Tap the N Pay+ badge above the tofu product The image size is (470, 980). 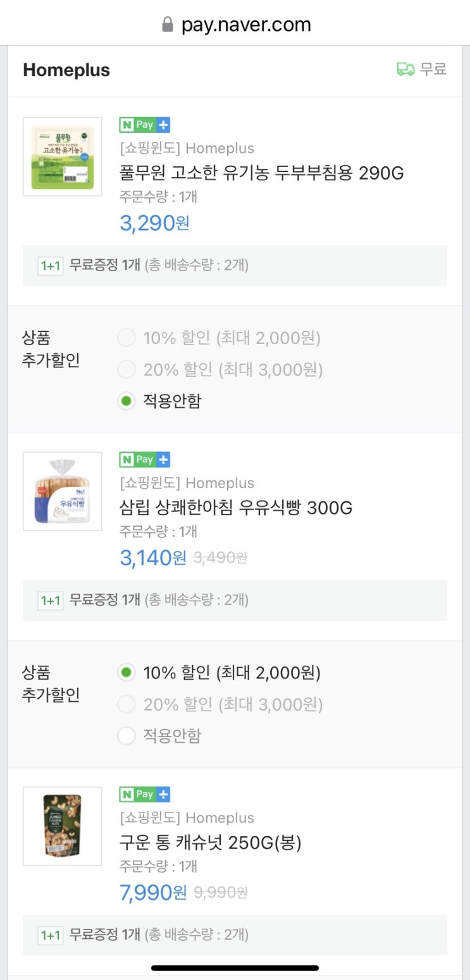145,125
